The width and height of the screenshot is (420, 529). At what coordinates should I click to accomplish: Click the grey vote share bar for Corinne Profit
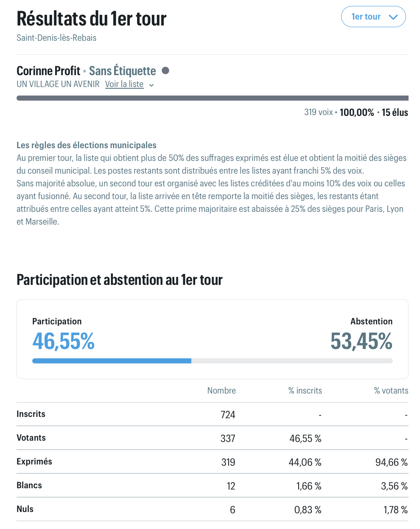click(x=212, y=98)
